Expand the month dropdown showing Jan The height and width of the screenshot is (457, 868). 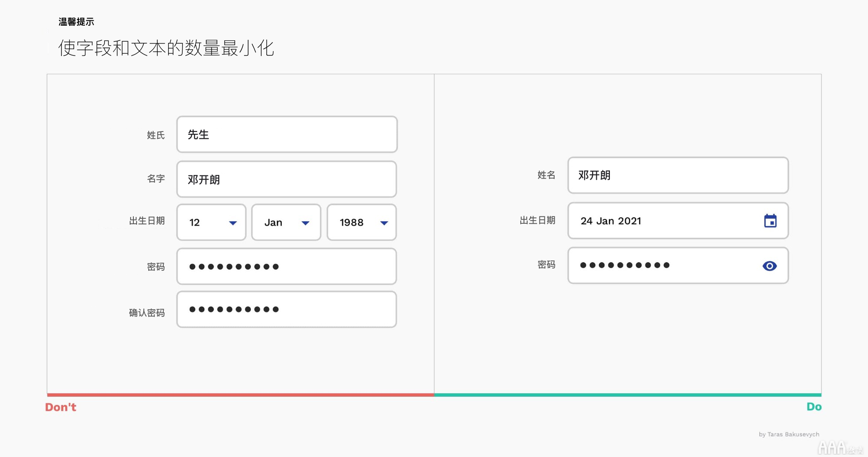click(286, 222)
